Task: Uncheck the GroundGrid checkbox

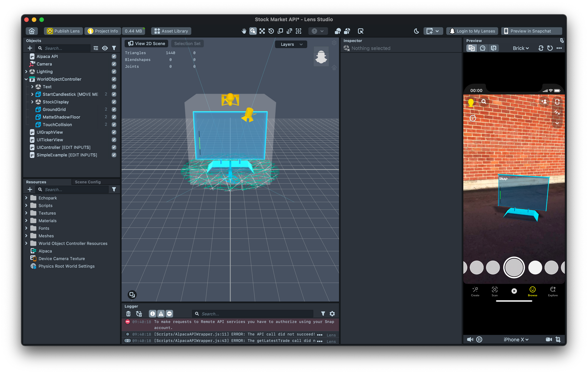Action: 114,109
